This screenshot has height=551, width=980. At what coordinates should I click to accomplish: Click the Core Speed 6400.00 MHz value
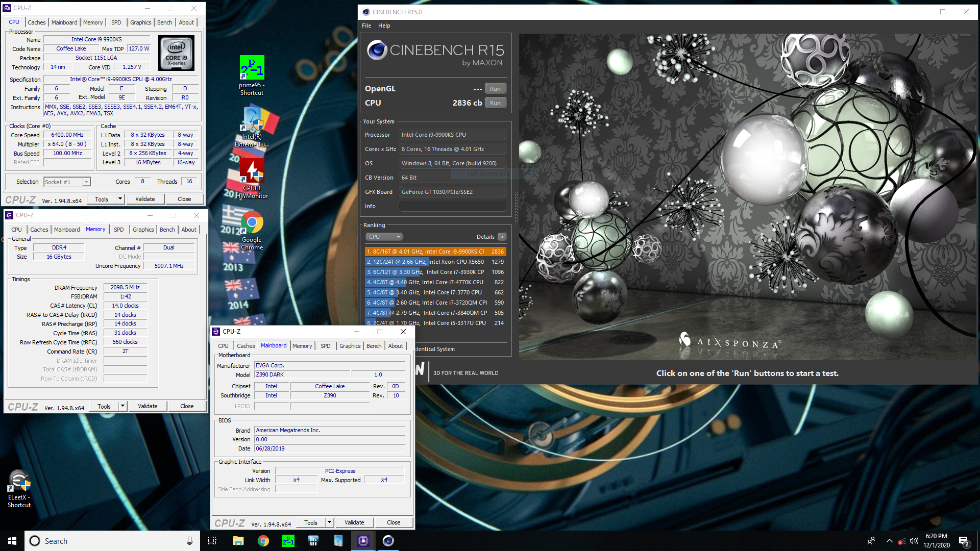[67, 135]
